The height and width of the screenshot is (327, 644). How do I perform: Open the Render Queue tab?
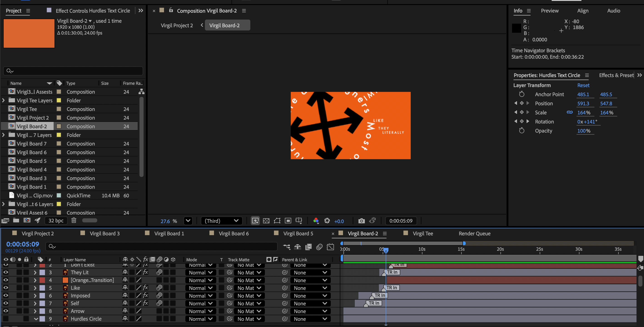pos(475,234)
